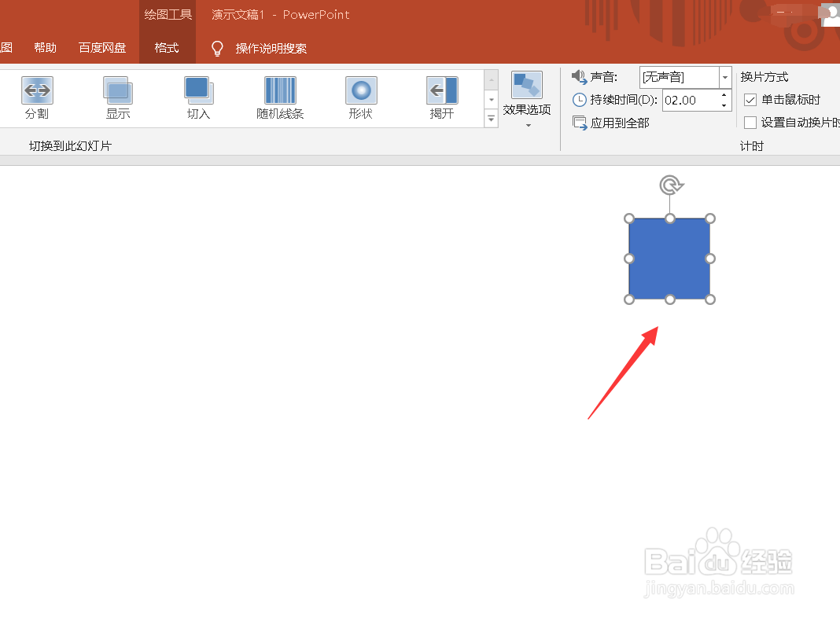The width and height of the screenshot is (840, 617).
Task: Apply the 显示 (Reveal) transition
Action: tap(118, 98)
